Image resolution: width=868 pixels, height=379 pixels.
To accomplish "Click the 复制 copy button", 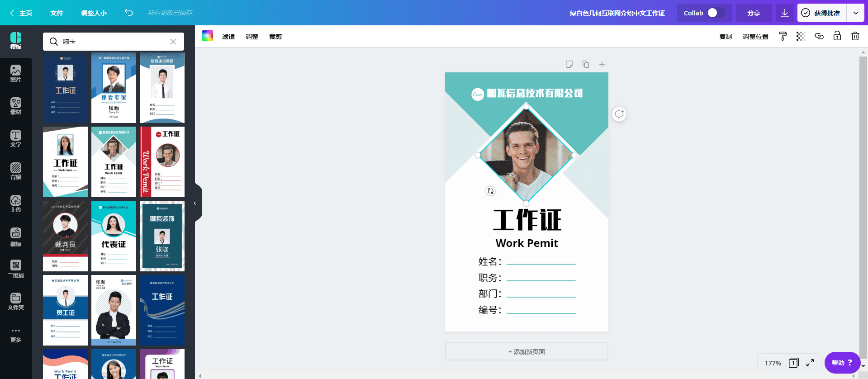I will click(x=726, y=37).
